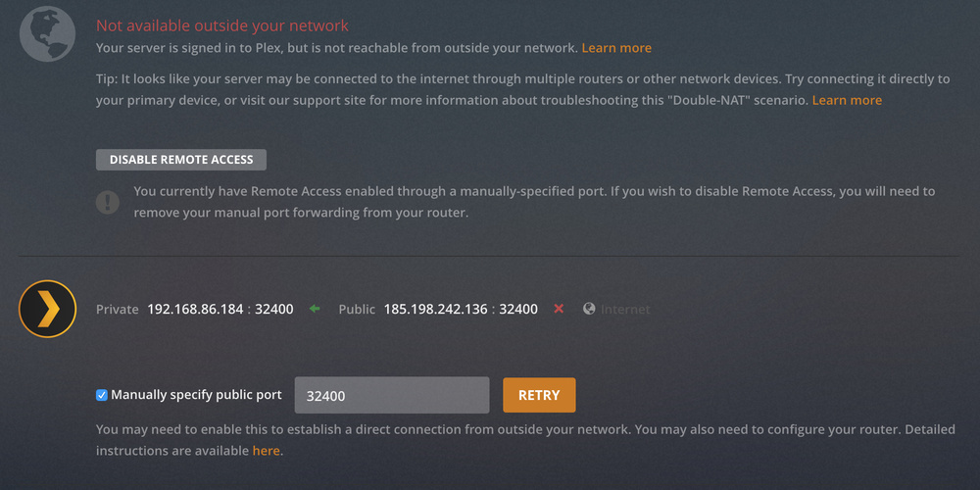Click the port number after the public IP
The width and height of the screenshot is (980, 490).
(518, 309)
